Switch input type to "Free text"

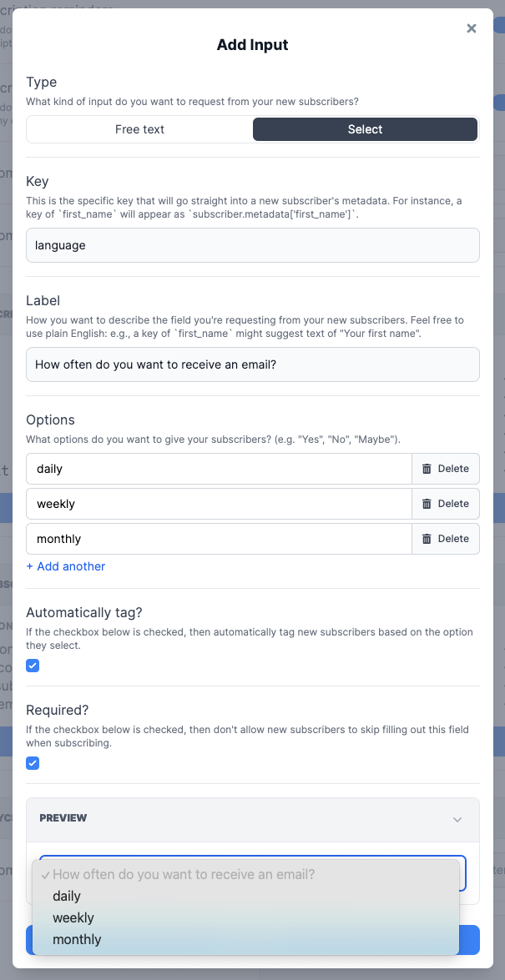(x=139, y=129)
